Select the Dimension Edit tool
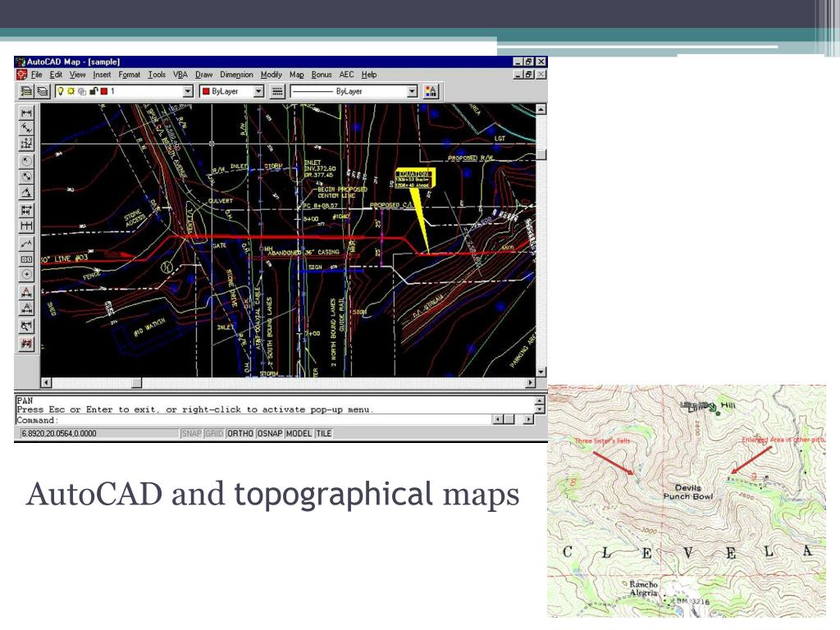840x630 pixels. pyautogui.click(x=26, y=293)
